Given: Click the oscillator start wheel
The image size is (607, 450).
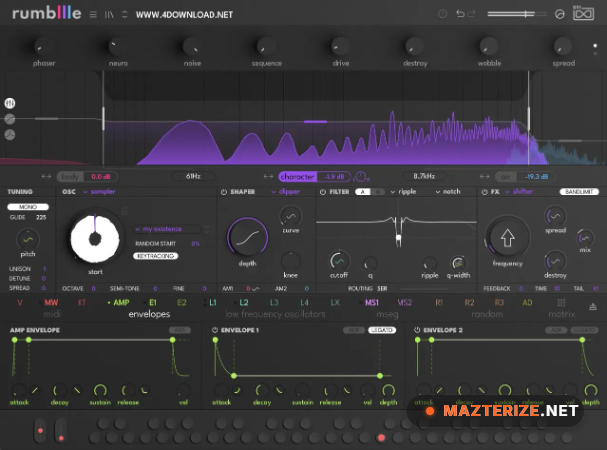Looking at the screenshot, I should point(95,238).
